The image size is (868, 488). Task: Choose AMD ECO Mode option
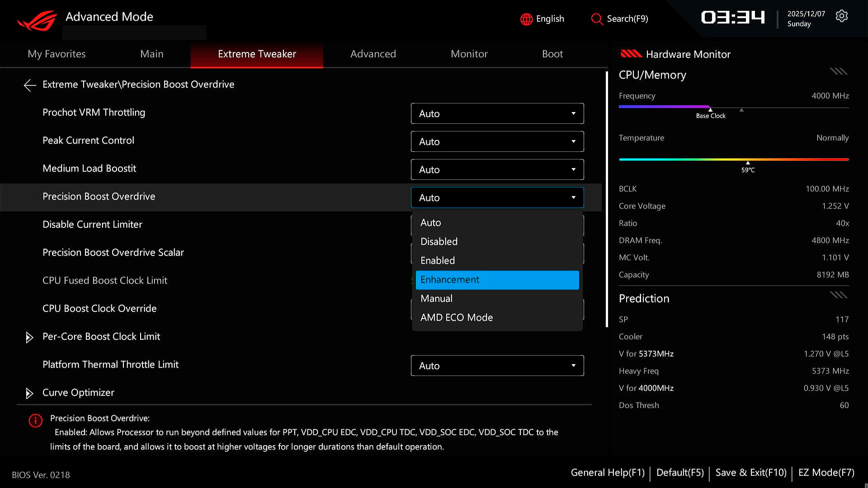pos(457,318)
